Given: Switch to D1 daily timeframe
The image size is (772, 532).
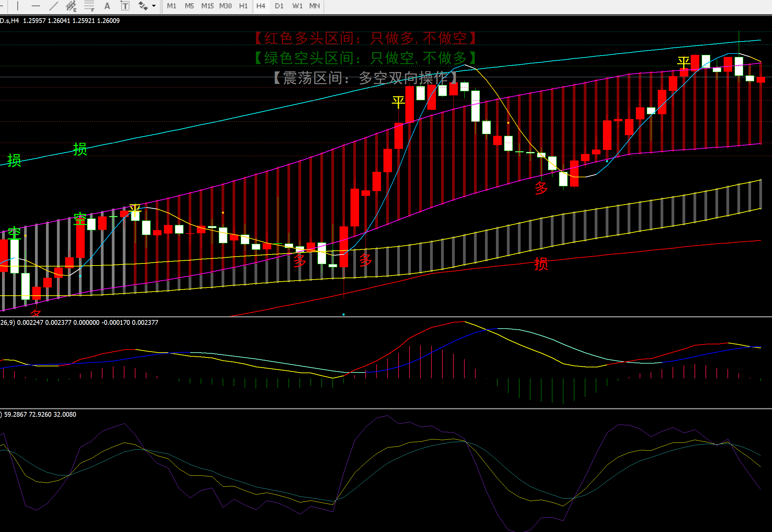Looking at the screenshot, I should point(279,6).
